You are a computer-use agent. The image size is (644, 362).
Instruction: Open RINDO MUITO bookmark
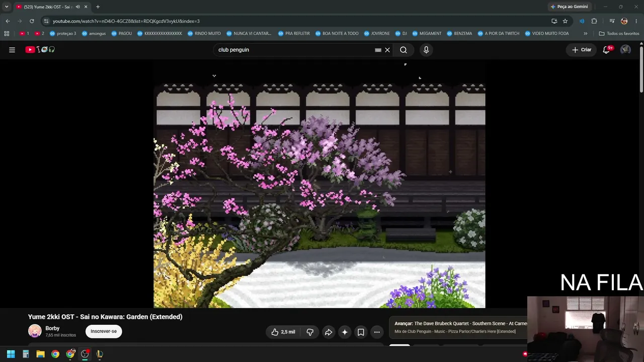click(204, 34)
